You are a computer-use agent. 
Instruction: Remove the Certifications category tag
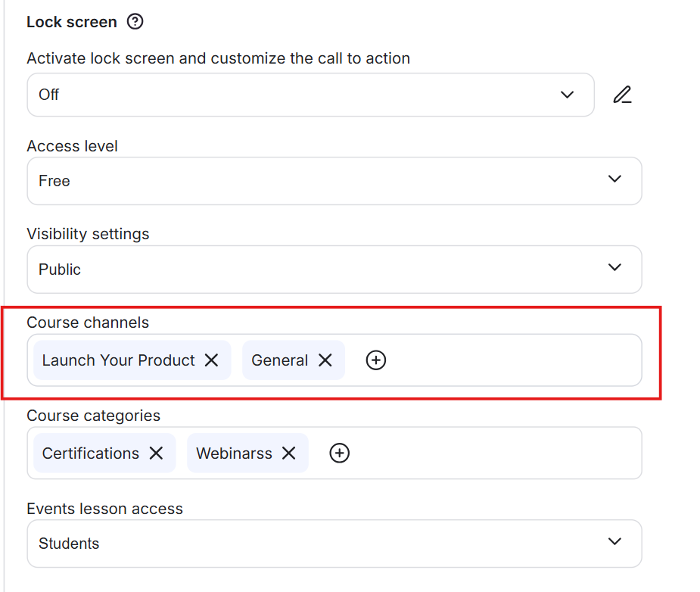pos(156,453)
